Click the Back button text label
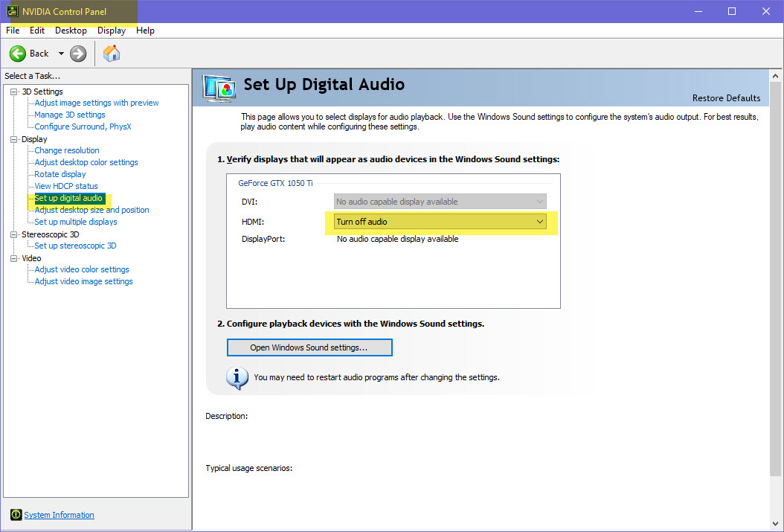Screen dimensions: 784x532 39,54
